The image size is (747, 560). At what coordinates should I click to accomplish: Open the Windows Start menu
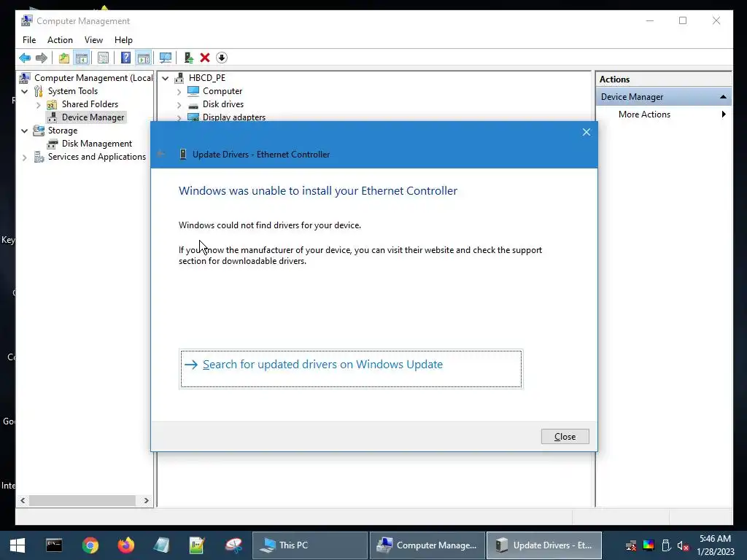point(18,545)
